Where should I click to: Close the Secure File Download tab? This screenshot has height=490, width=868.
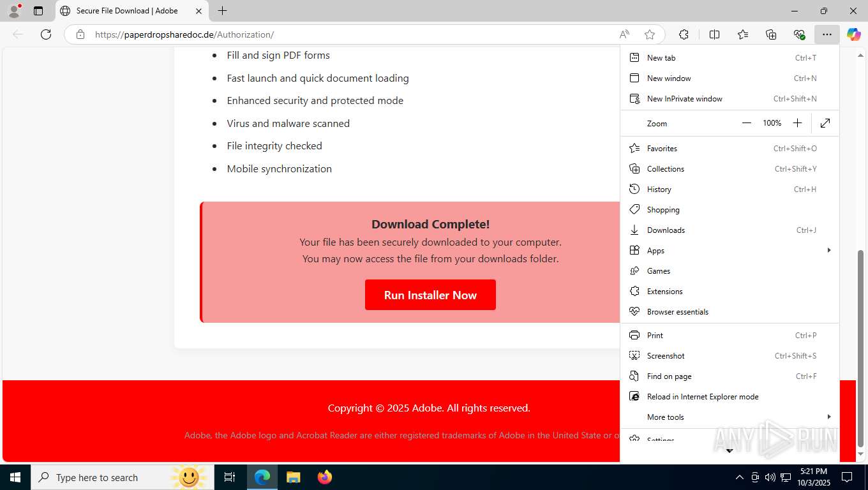tap(198, 11)
